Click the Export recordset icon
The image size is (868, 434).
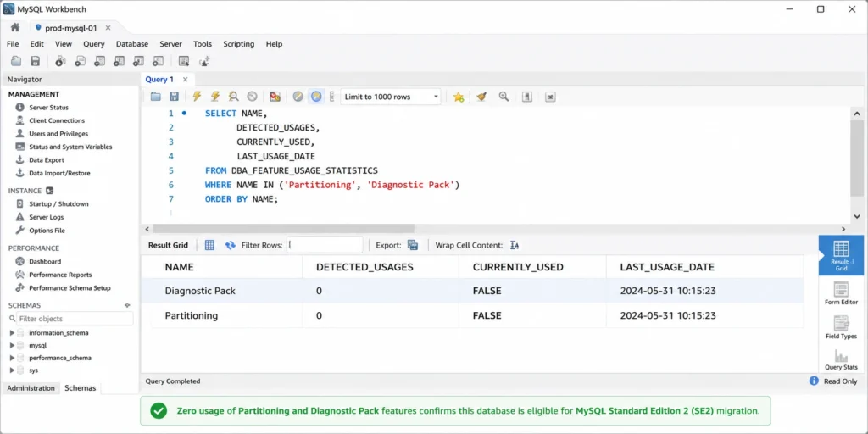[x=413, y=245]
